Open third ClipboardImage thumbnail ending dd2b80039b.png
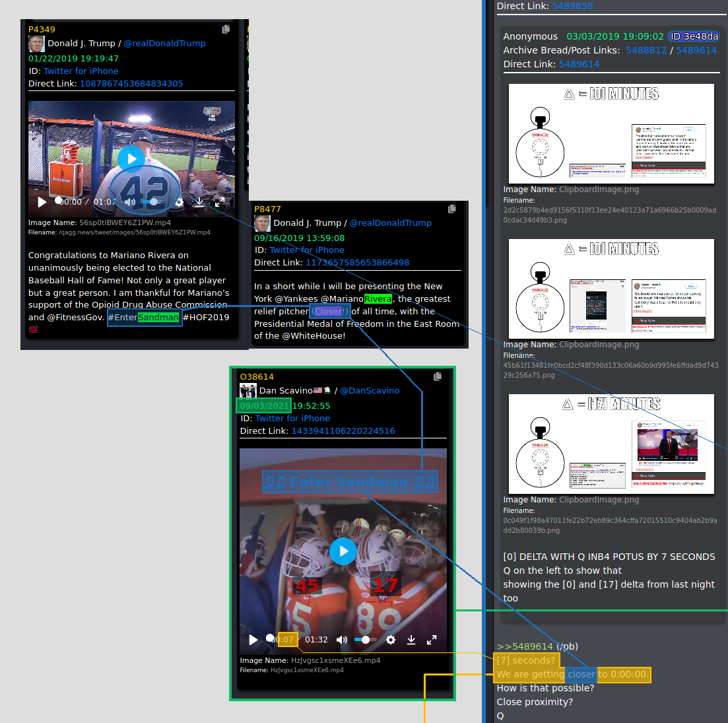 click(x=611, y=444)
